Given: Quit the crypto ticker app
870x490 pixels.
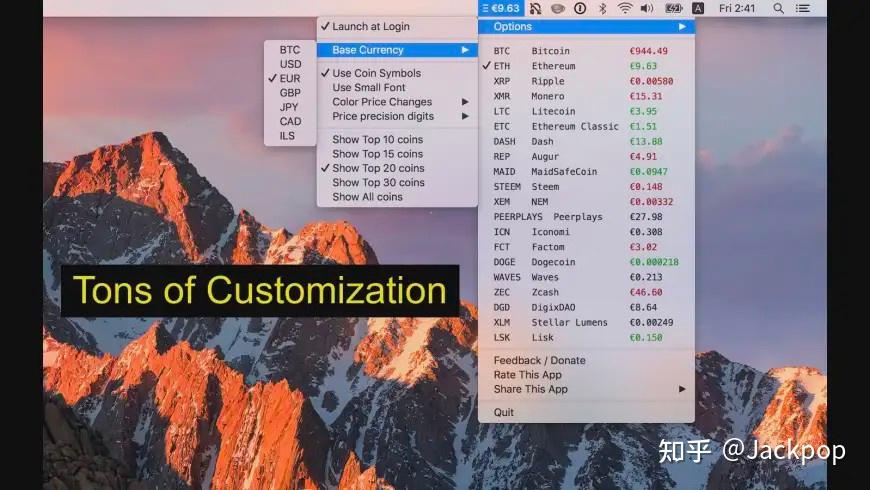Looking at the screenshot, I should click(x=586, y=412).
